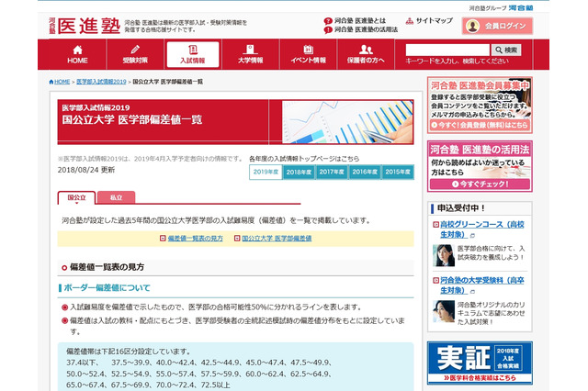Click the house icon above HOME
Screen dimensions: 588x391
(x=77, y=50)
